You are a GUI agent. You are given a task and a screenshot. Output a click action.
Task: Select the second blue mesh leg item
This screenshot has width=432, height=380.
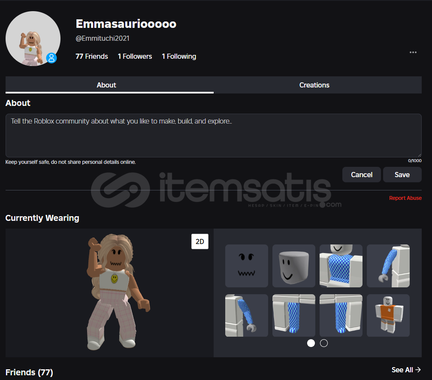pos(341,315)
